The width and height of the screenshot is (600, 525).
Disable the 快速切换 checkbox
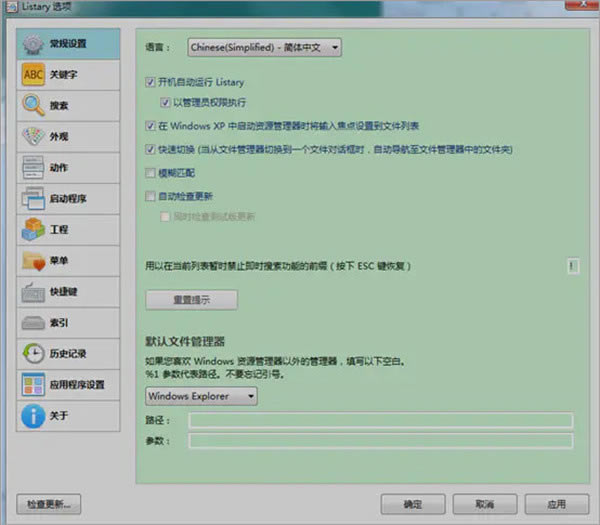150,149
